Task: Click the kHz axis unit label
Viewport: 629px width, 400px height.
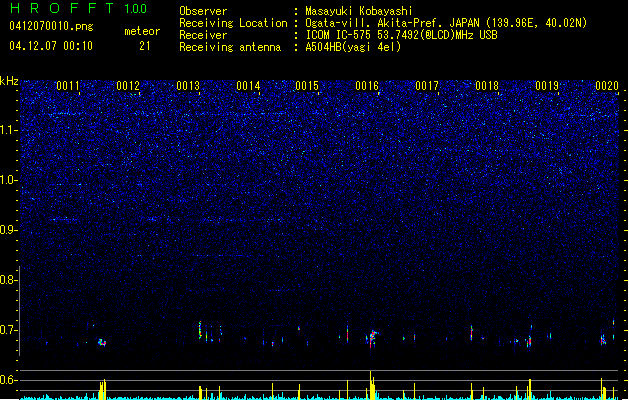Action: coord(9,81)
